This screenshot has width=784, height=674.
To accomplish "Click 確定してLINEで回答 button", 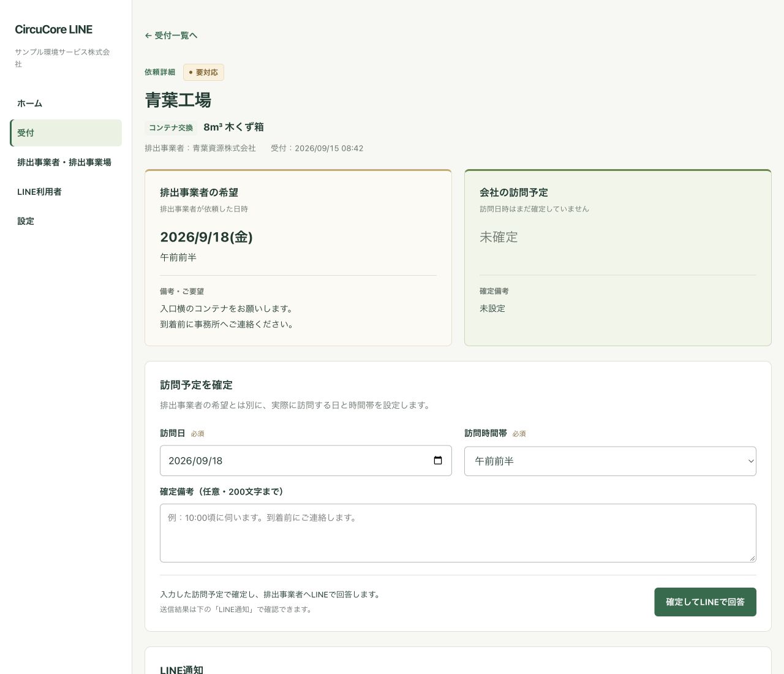I will (705, 602).
